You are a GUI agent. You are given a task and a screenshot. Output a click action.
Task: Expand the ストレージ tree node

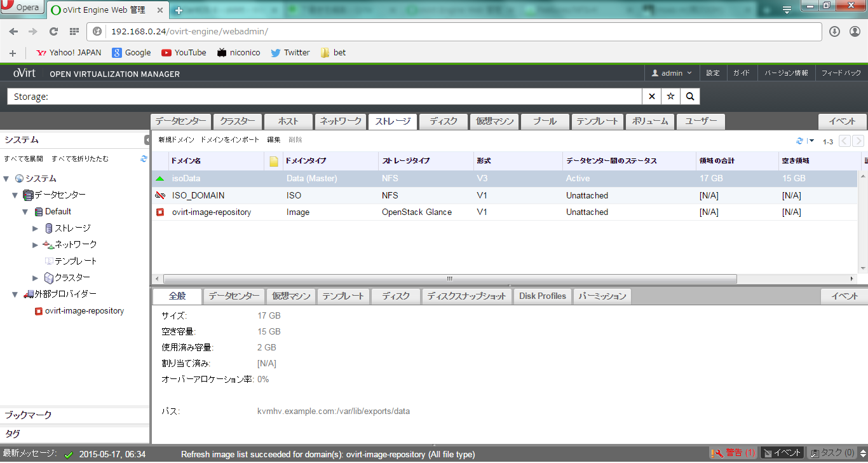tap(36, 228)
